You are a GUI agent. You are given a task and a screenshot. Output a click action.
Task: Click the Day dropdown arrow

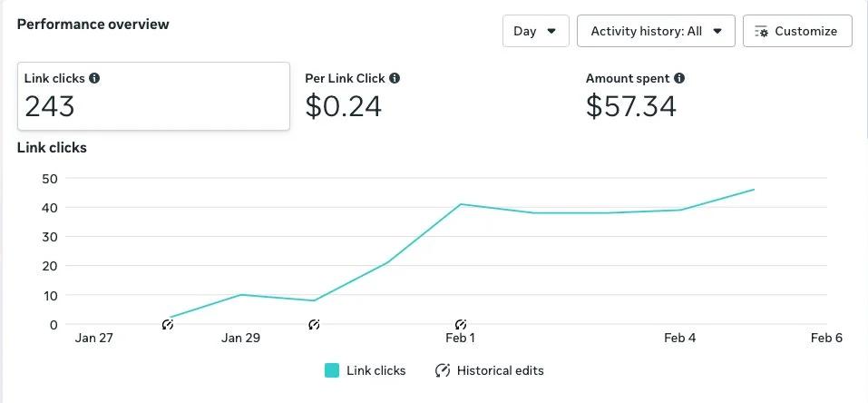pos(551,31)
